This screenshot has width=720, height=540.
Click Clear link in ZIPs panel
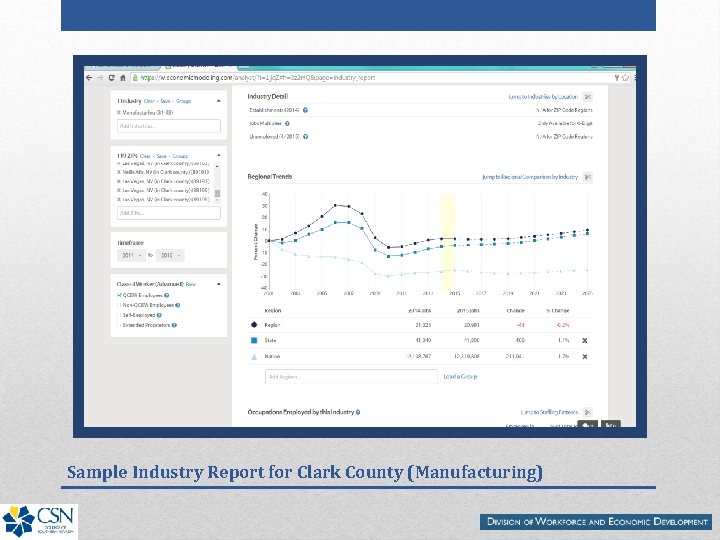point(145,156)
